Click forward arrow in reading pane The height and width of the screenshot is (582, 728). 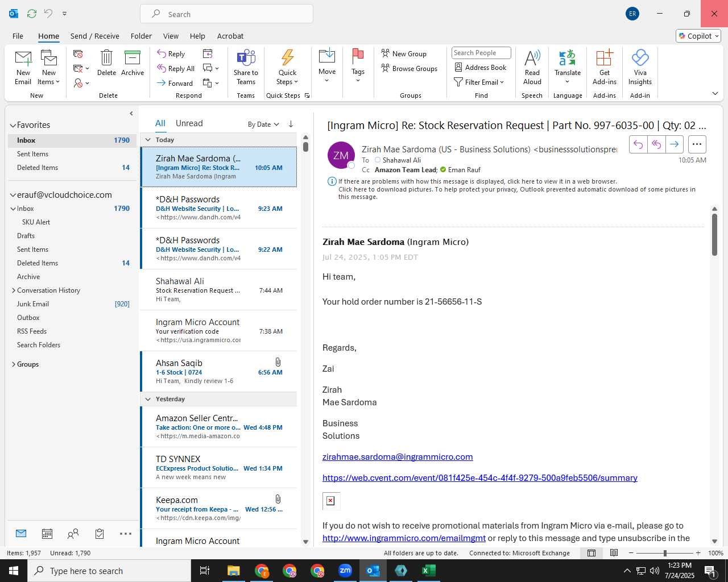[x=674, y=144]
